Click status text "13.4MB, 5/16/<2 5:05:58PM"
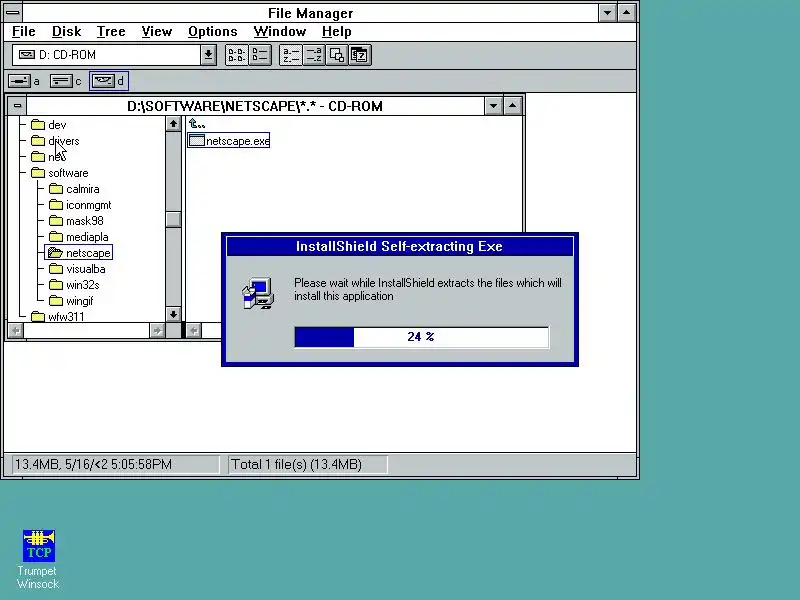The width and height of the screenshot is (800, 600). 93,464
